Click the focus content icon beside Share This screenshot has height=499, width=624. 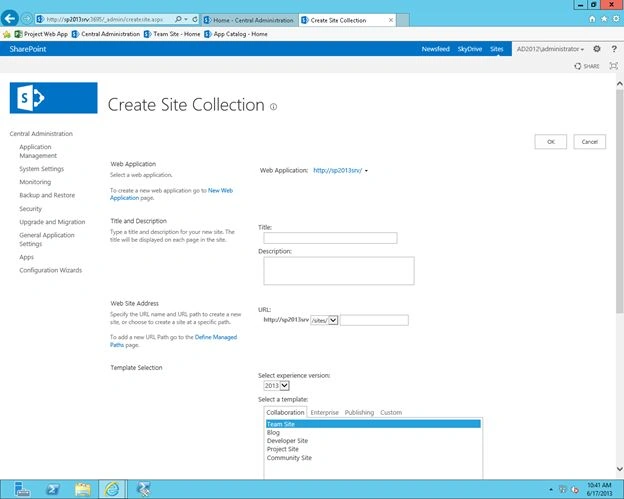(x=614, y=66)
